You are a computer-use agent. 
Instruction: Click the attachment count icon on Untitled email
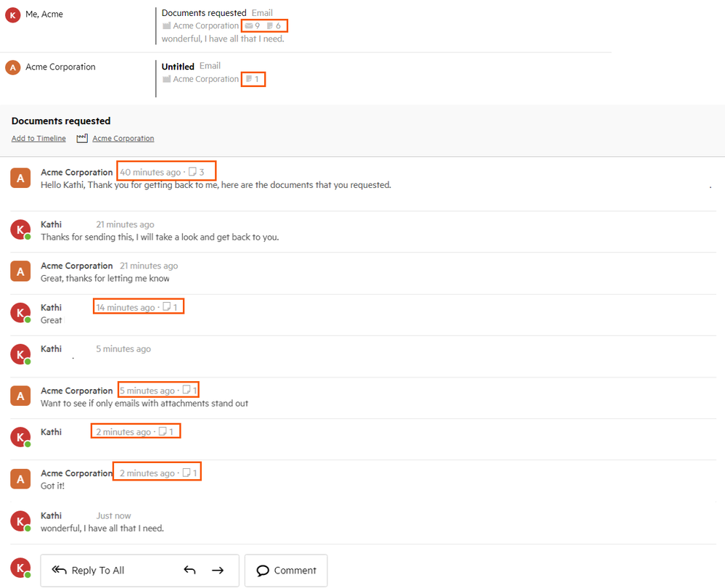pos(249,79)
